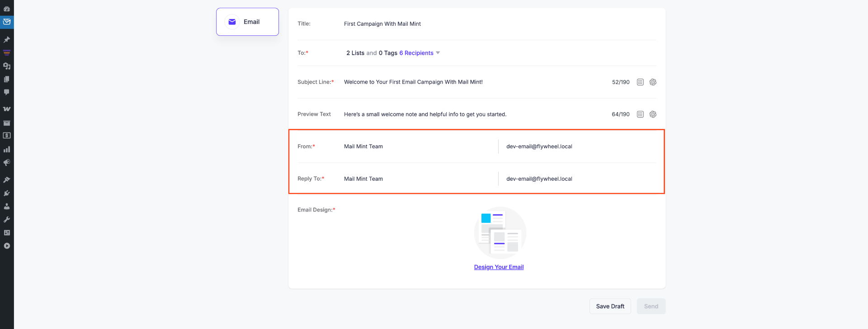
Task: Edit the Reply To email address field
Action: [x=581, y=179]
